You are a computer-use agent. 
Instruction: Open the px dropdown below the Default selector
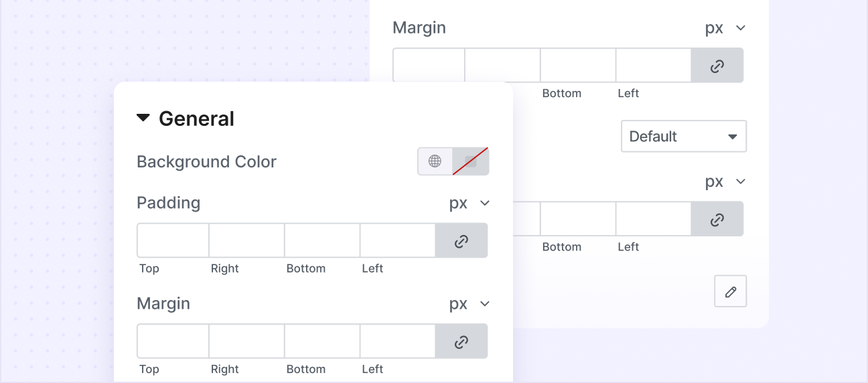click(725, 181)
